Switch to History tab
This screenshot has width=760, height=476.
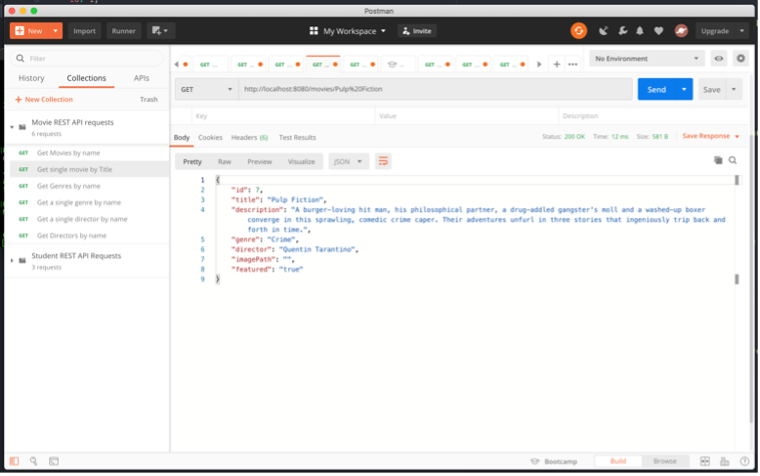click(x=32, y=78)
